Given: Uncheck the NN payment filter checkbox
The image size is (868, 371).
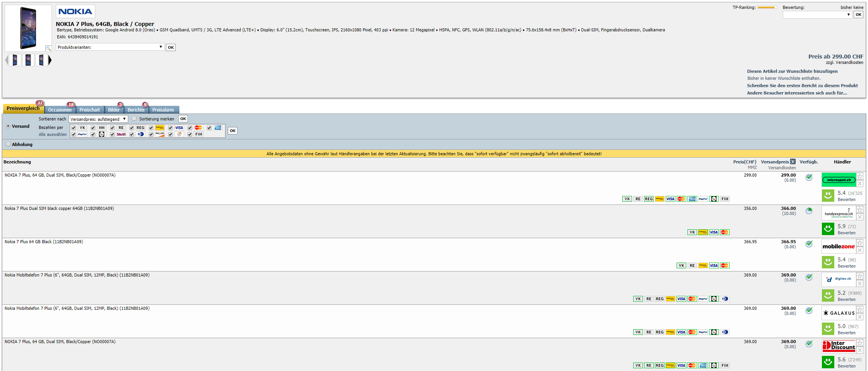Looking at the screenshot, I should pyautogui.click(x=93, y=128).
